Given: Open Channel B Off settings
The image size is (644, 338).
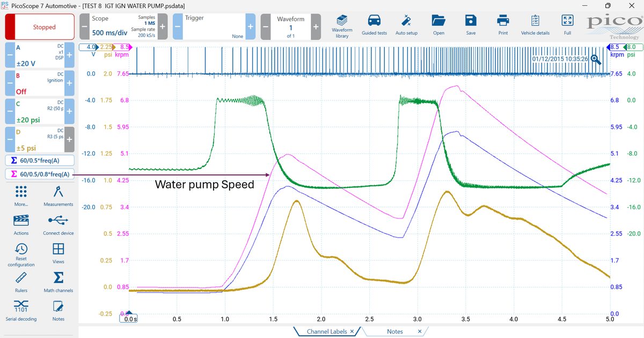Looking at the screenshot, I should coord(40,83).
